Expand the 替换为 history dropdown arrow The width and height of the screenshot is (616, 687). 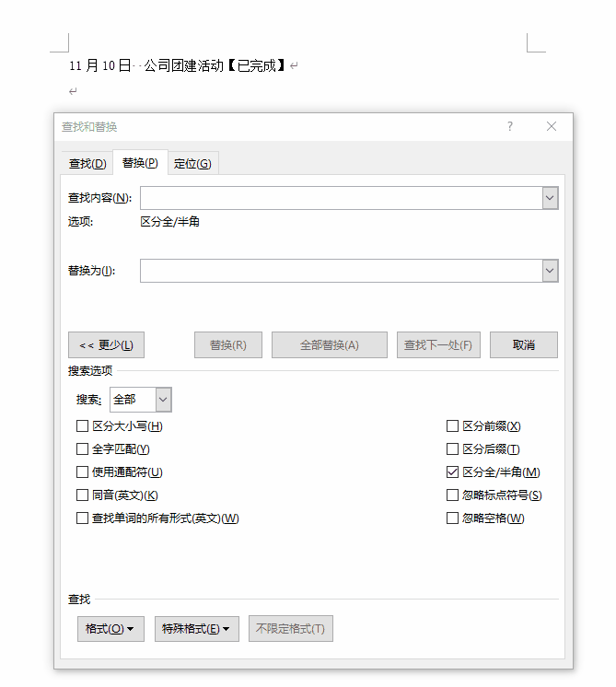[550, 271]
